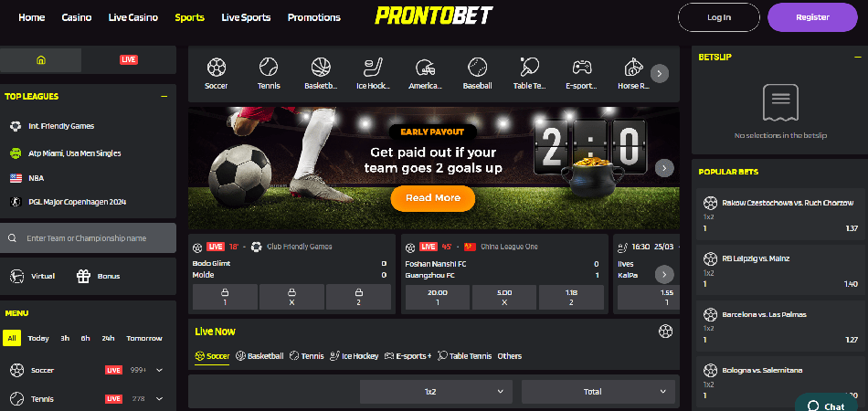Open the Live Casino menu item
This screenshot has height=411, width=868.
133,17
